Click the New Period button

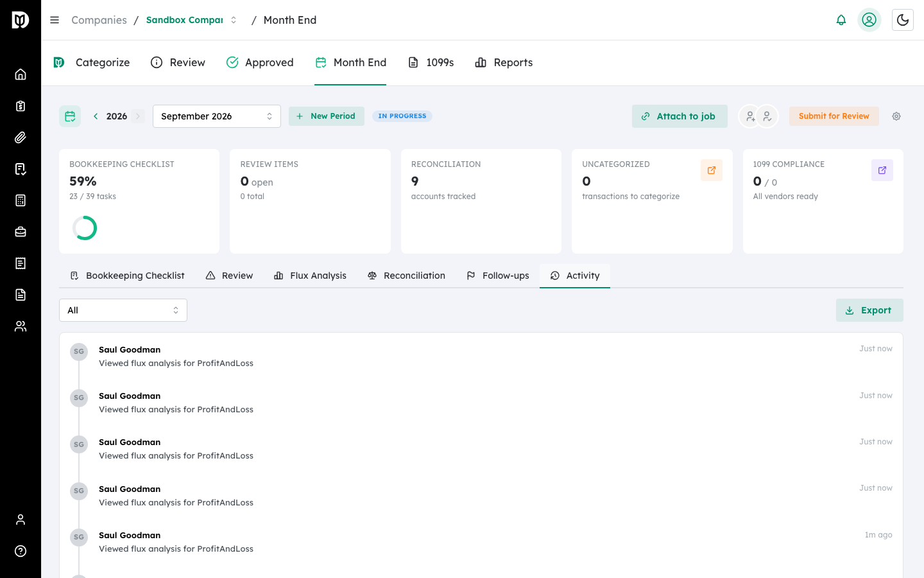pos(327,116)
